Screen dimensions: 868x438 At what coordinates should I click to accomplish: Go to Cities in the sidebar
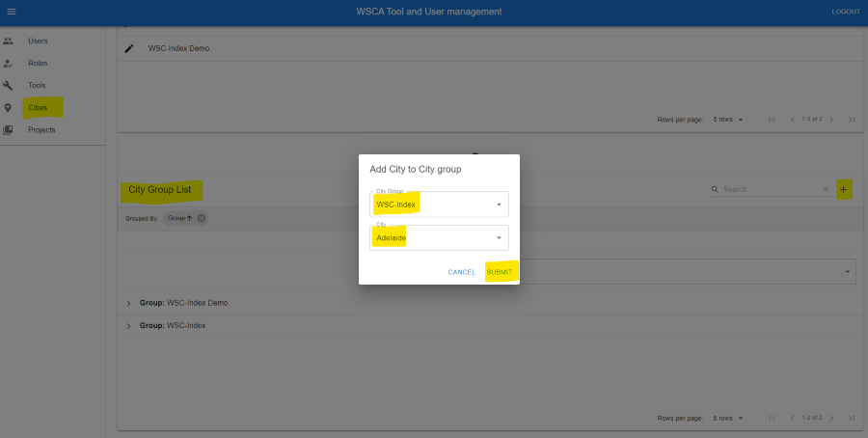click(x=38, y=107)
